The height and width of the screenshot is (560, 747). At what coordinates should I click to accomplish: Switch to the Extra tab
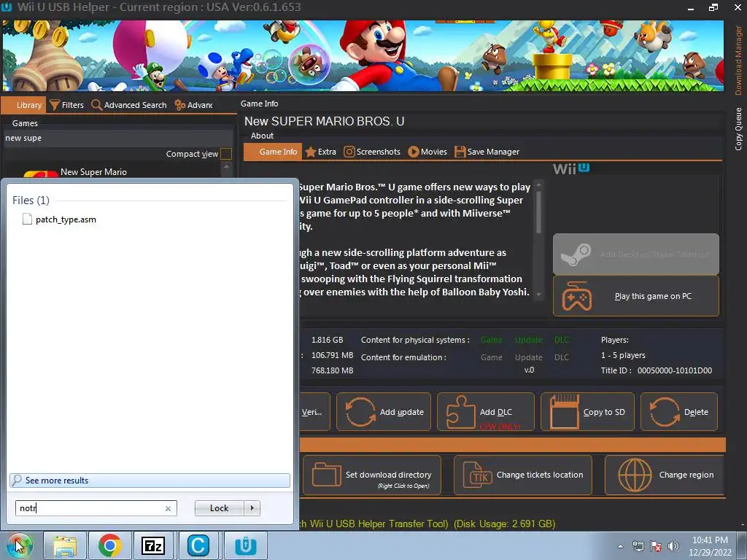(x=321, y=152)
